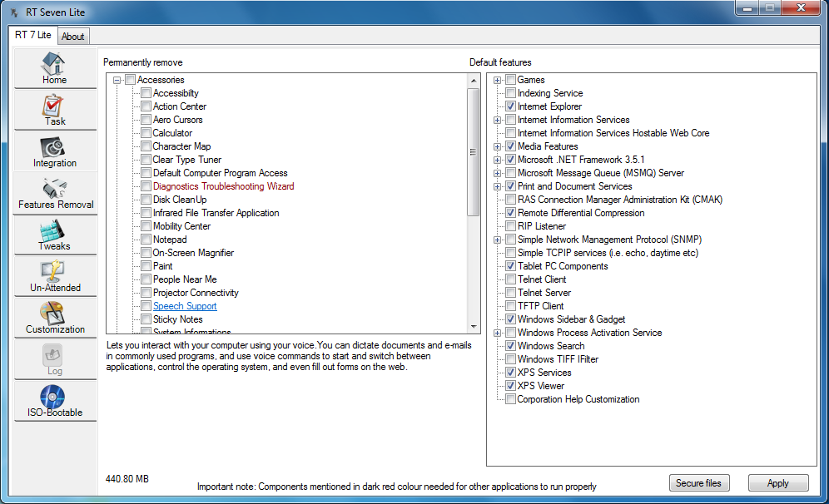Expand Windows Process Activation Service node
Viewport: 829px width, 504px height.
coord(497,333)
